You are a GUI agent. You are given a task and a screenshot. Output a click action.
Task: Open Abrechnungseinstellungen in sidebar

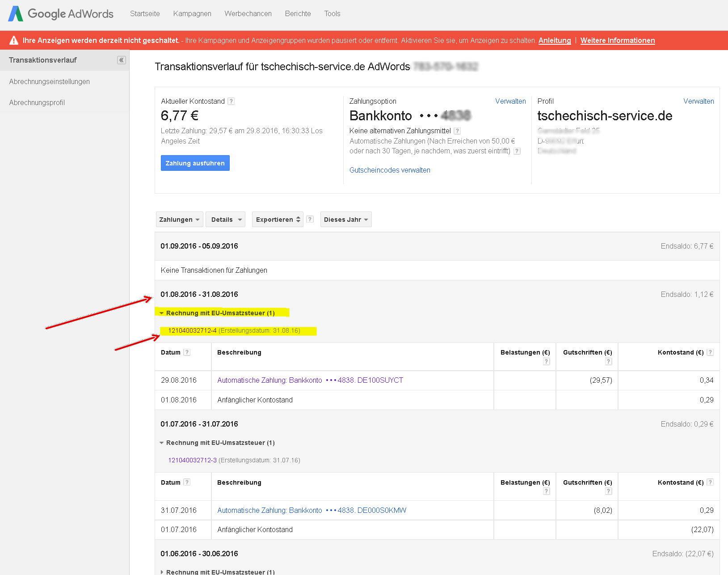49,81
